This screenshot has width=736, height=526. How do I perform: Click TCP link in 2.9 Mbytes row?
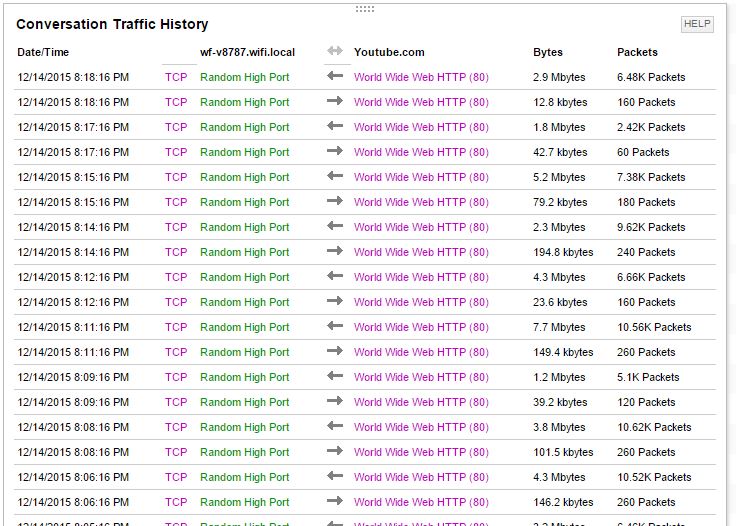click(176, 77)
